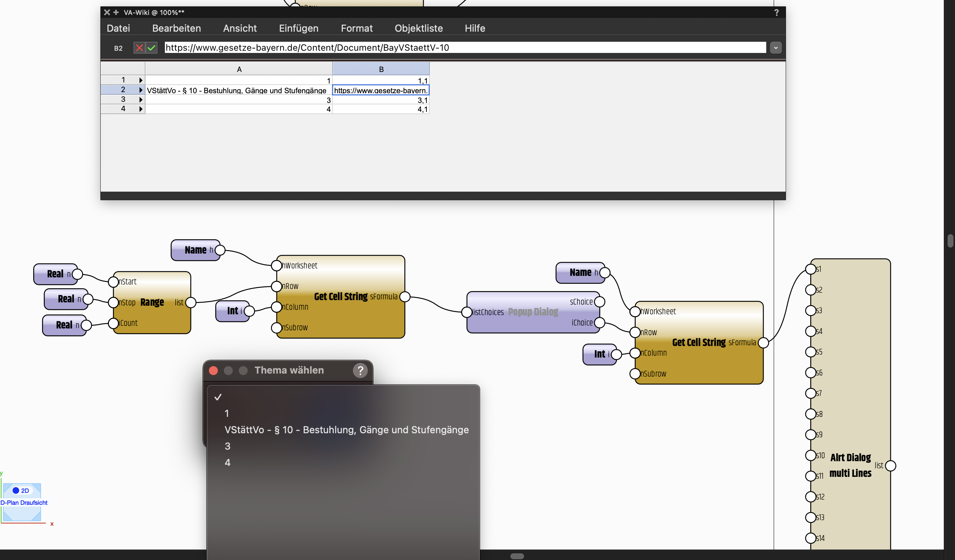
Task: Select the Range node
Action: pos(152,302)
